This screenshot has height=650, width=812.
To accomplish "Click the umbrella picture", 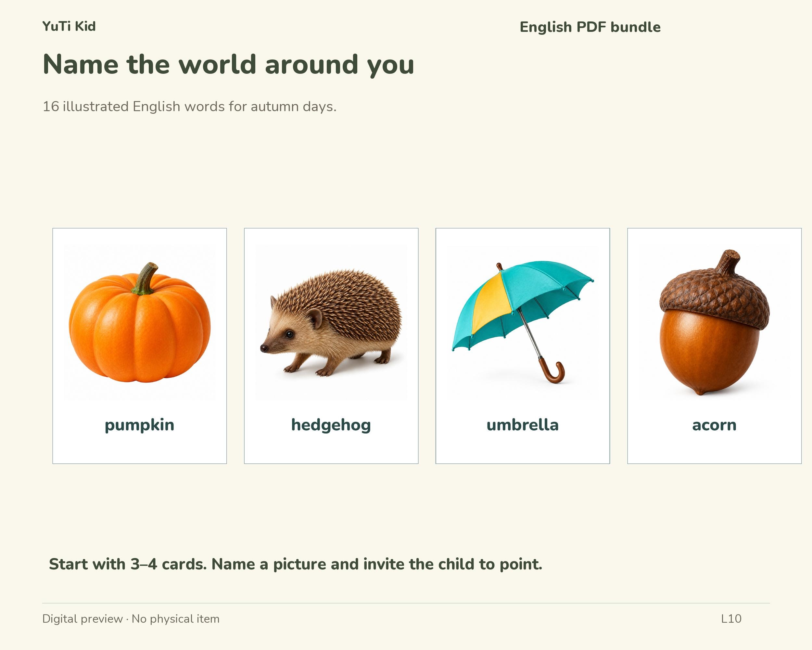I will pyautogui.click(x=523, y=322).
